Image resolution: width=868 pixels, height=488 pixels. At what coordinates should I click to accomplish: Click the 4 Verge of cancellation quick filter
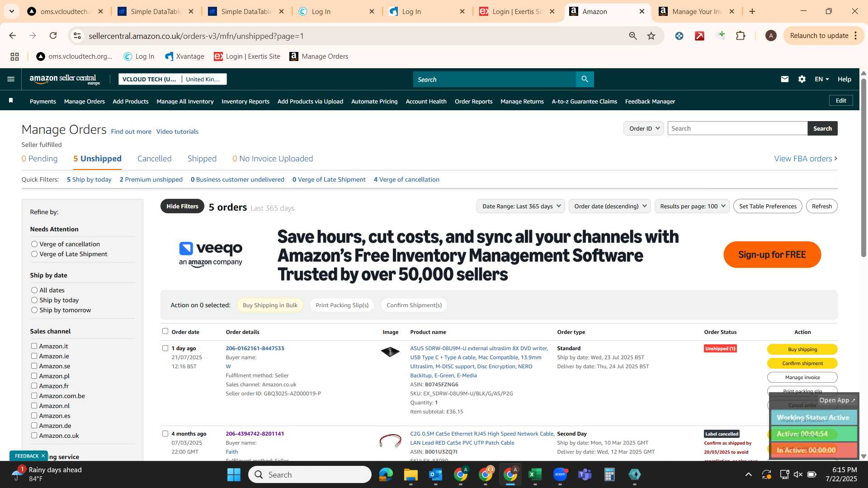coord(406,179)
